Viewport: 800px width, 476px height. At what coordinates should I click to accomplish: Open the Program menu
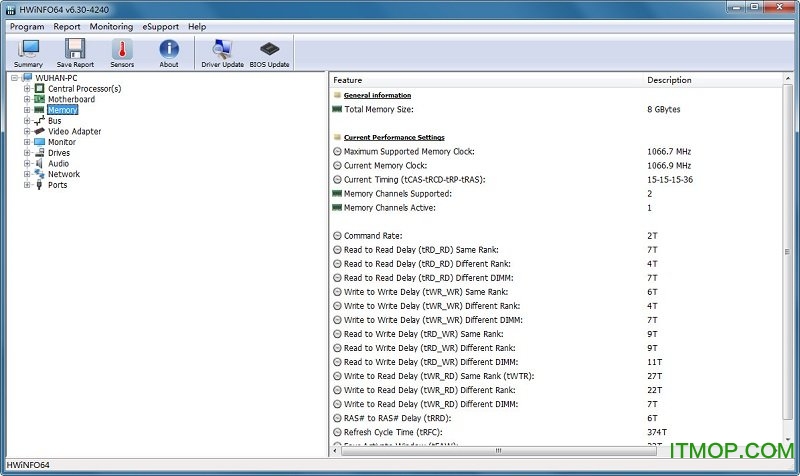click(x=27, y=27)
